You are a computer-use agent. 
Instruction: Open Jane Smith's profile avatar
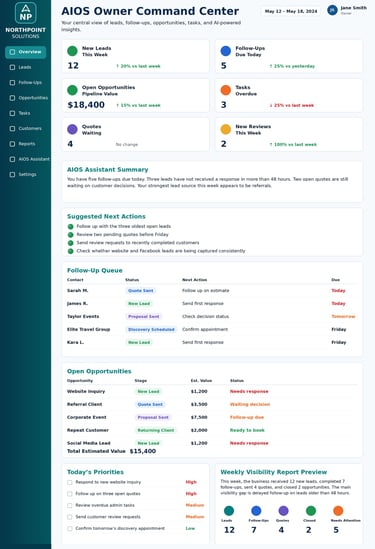coord(332,10)
